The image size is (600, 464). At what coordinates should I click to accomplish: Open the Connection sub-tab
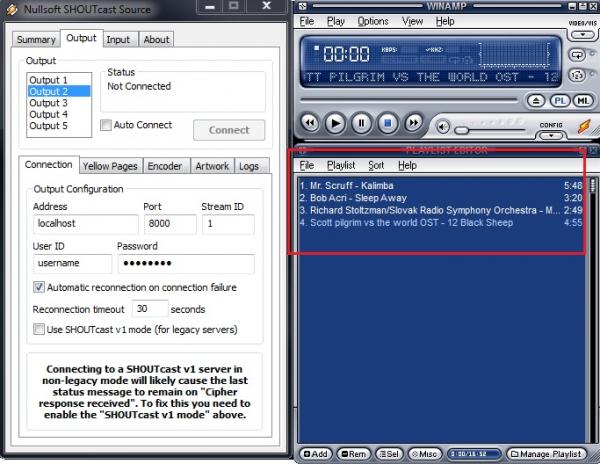coord(49,164)
